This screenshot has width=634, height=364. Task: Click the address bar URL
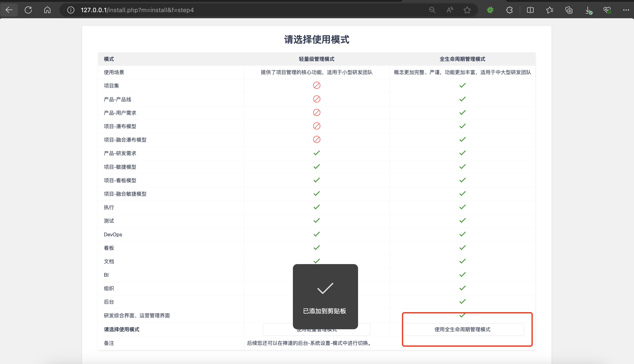(137, 10)
